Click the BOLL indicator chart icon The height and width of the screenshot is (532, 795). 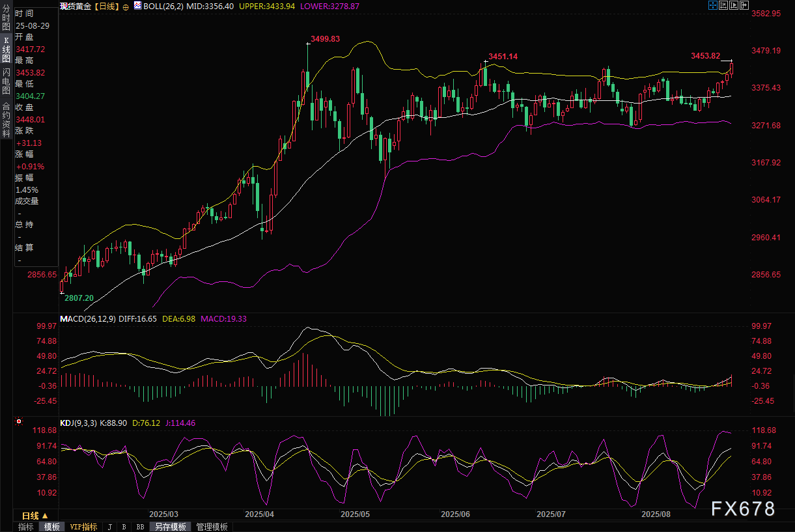tap(137, 5)
